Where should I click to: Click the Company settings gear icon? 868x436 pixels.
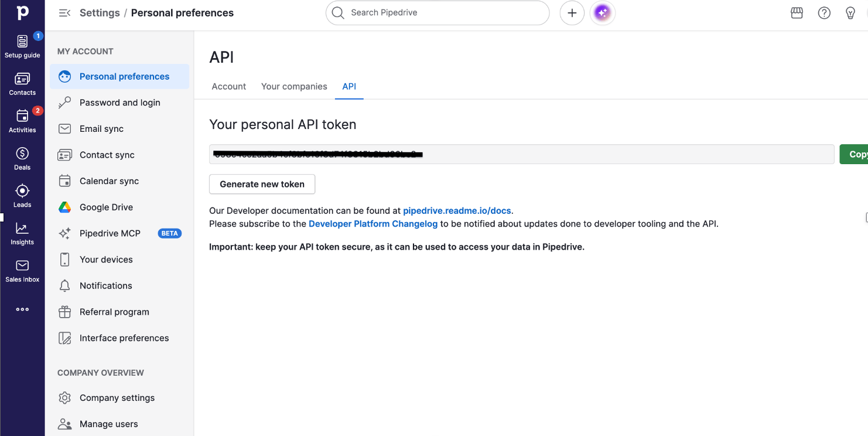(64, 397)
